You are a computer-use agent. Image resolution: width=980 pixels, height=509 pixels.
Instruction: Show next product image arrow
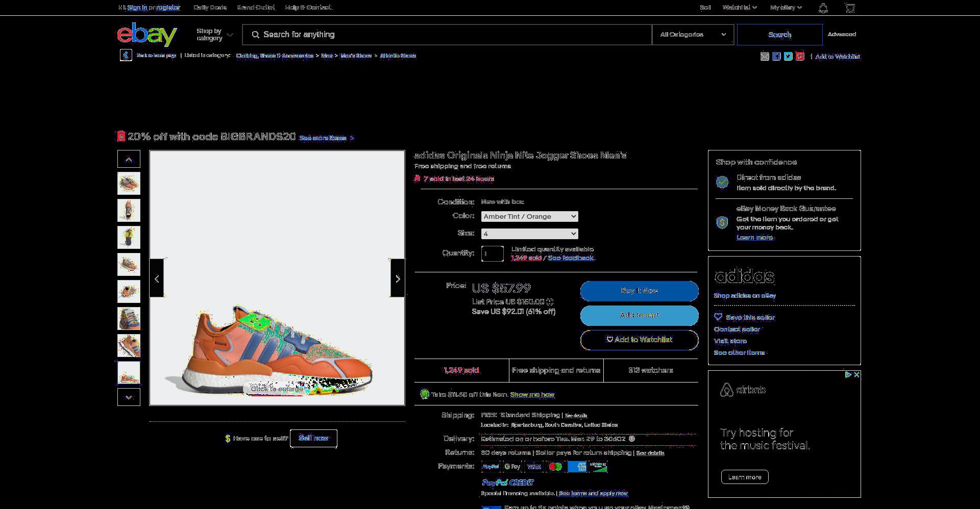point(398,278)
